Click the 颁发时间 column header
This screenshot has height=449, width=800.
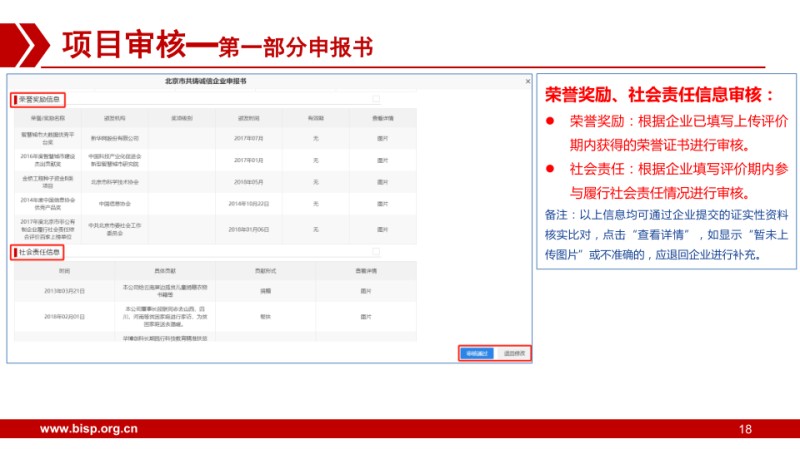(x=248, y=117)
